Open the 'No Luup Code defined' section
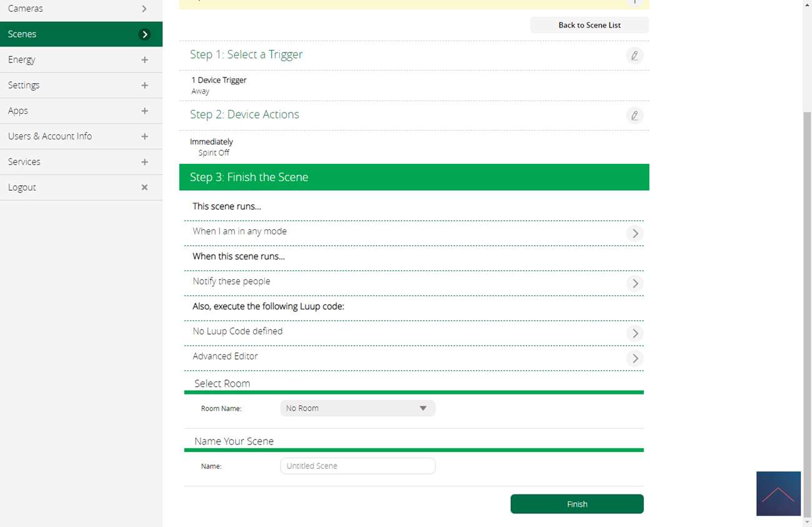812x527 pixels. (635, 333)
